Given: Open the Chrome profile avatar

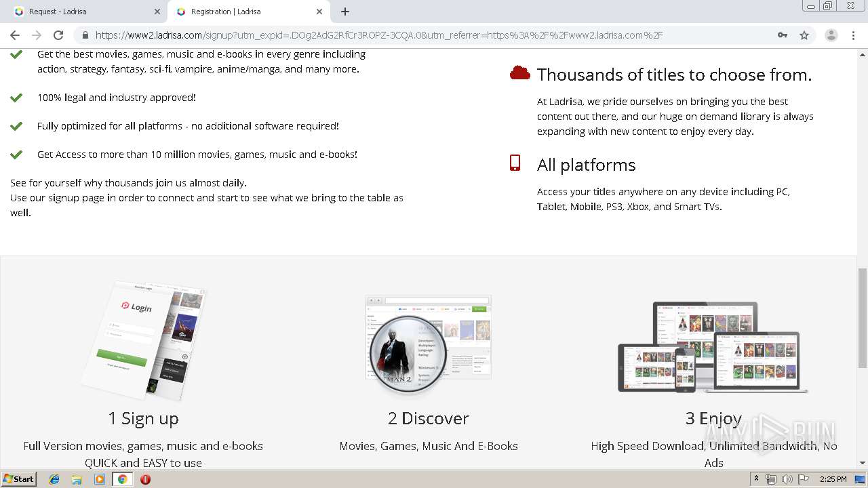Looking at the screenshot, I should click(831, 35).
